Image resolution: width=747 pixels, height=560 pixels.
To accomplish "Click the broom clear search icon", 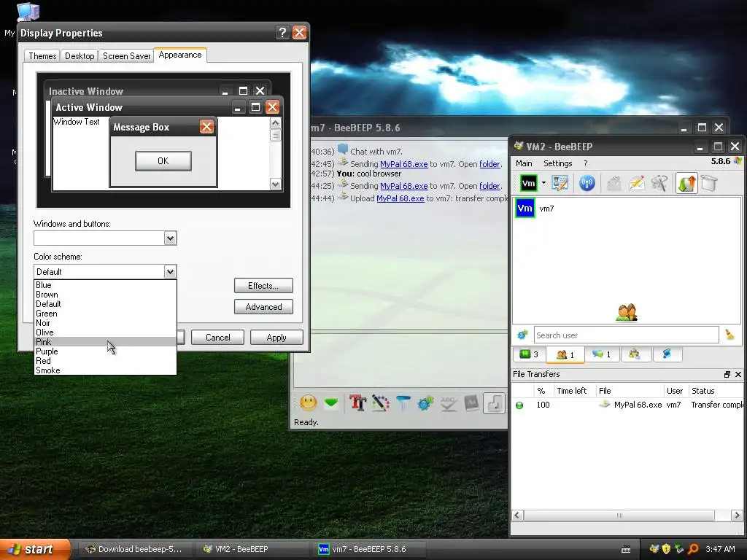I will pyautogui.click(x=729, y=335).
